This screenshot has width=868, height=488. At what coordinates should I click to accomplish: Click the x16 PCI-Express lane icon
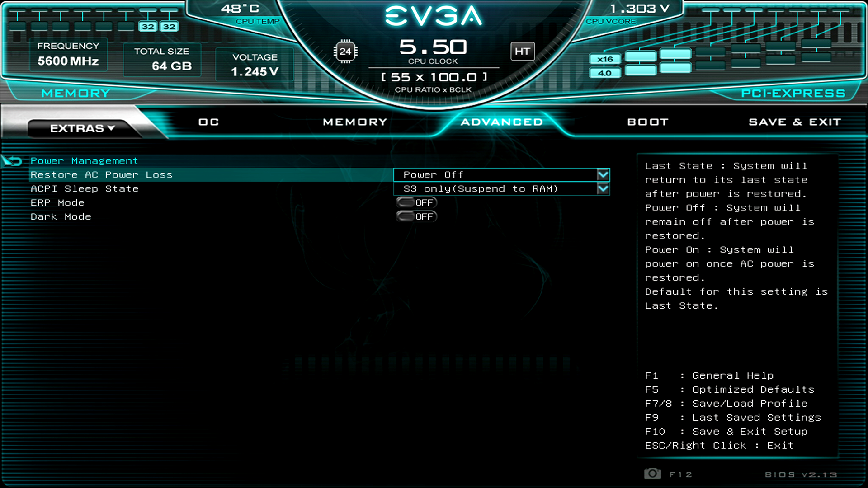(x=605, y=59)
